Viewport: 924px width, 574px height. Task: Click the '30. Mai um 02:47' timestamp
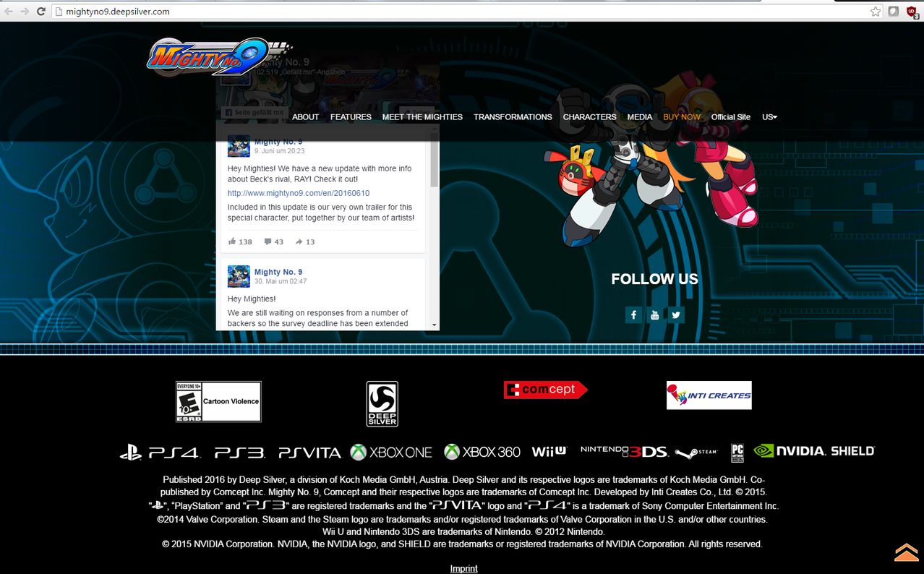tap(281, 281)
